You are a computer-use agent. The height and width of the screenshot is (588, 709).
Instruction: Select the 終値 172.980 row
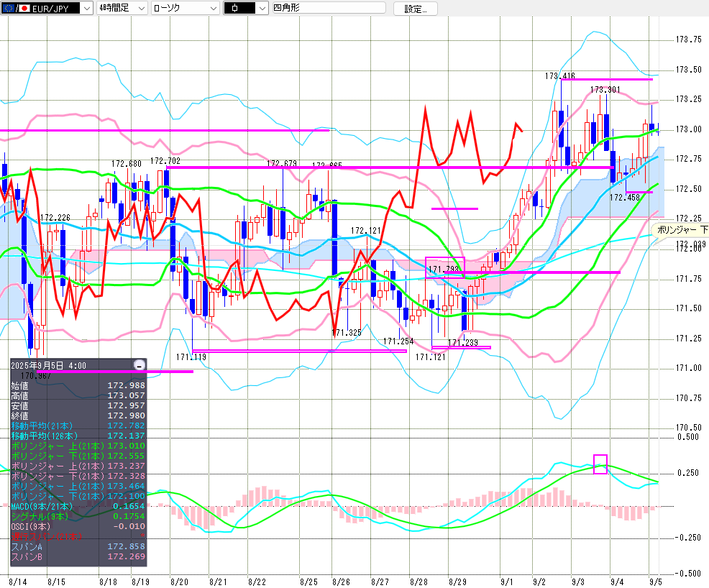pyautogui.click(x=78, y=415)
